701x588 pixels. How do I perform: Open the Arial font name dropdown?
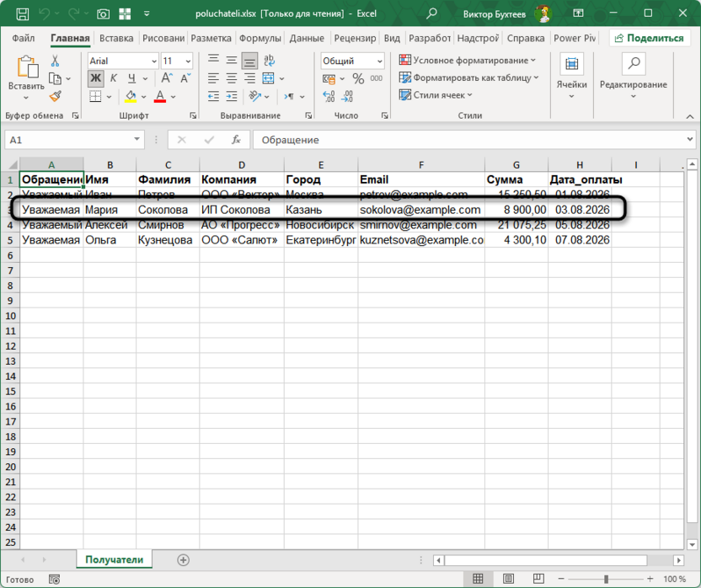point(154,61)
